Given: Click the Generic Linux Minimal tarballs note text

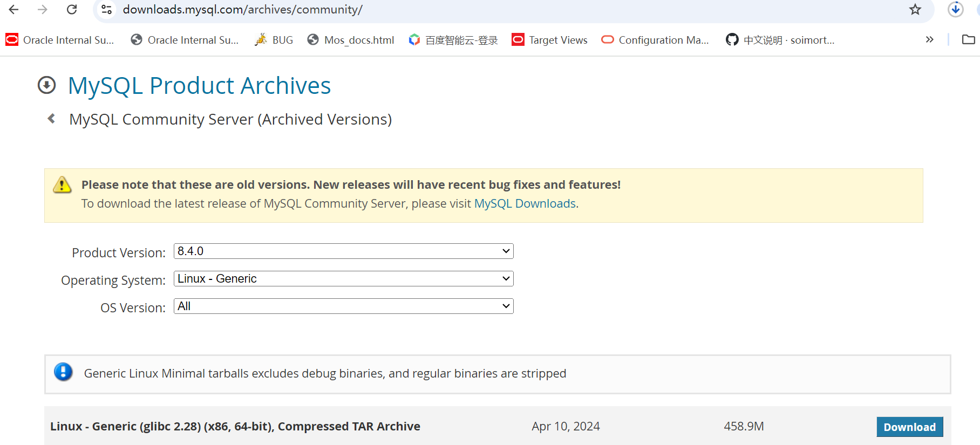Looking at the screenshot, I should click(325, 373).
